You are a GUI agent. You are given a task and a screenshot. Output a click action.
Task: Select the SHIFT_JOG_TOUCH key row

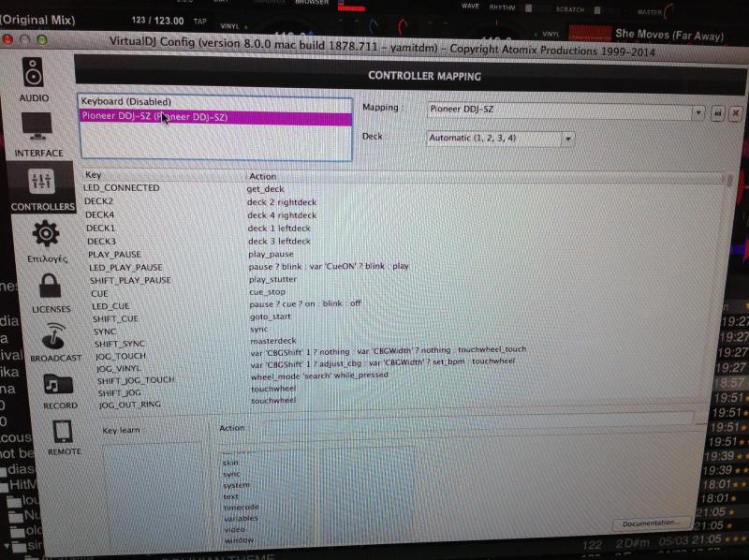pyautogui.click(x=136, y=380)
